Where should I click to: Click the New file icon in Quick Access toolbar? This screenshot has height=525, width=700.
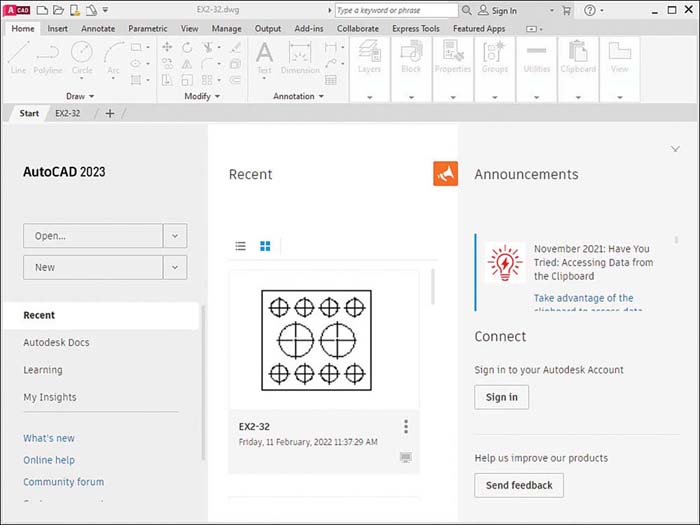click(42, 10)
